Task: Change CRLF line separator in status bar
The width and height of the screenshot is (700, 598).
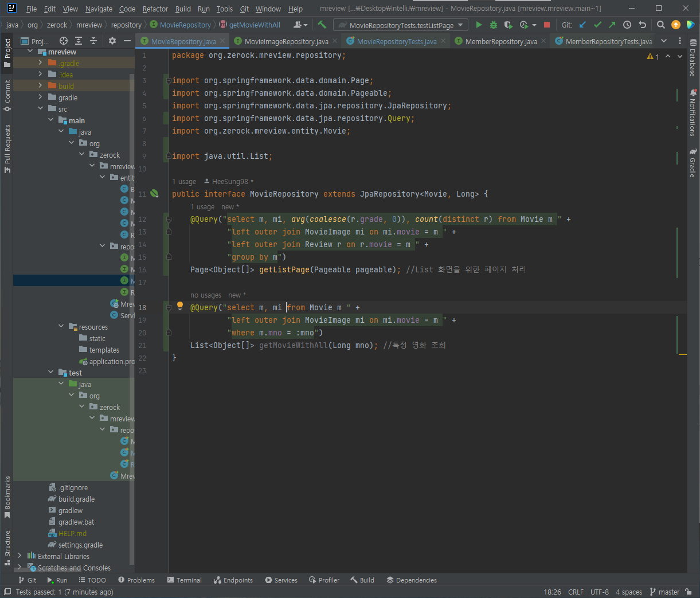Action: [x=576, y=592]
